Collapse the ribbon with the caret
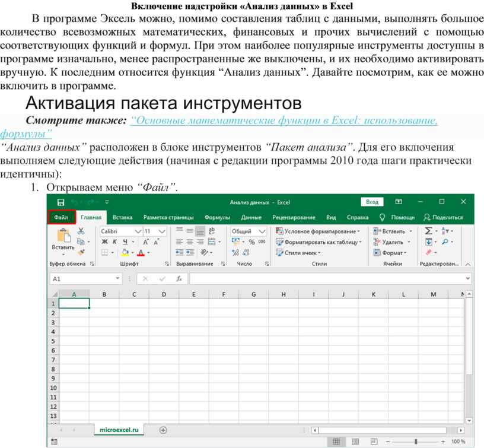The image size is (484, 448). click(468, 264)
